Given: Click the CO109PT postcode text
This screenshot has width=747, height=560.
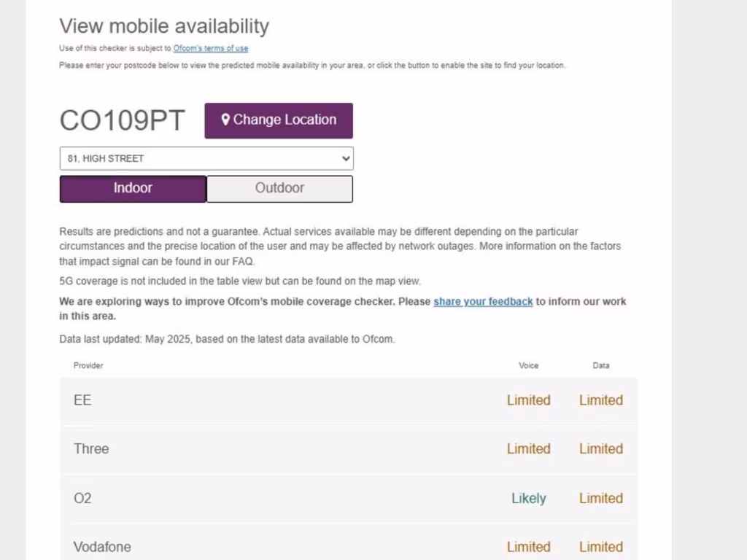Looking at the screenshot, I should pyautogui.click(x=123, y=120).
